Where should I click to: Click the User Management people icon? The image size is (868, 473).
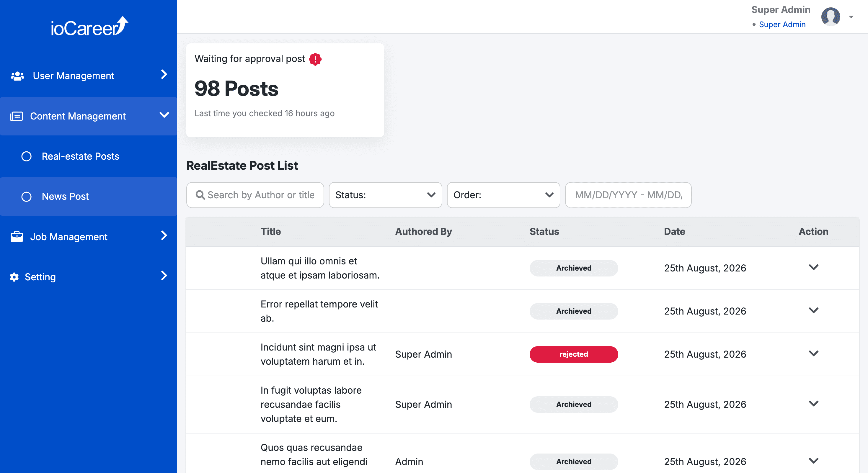click(17, 76)
